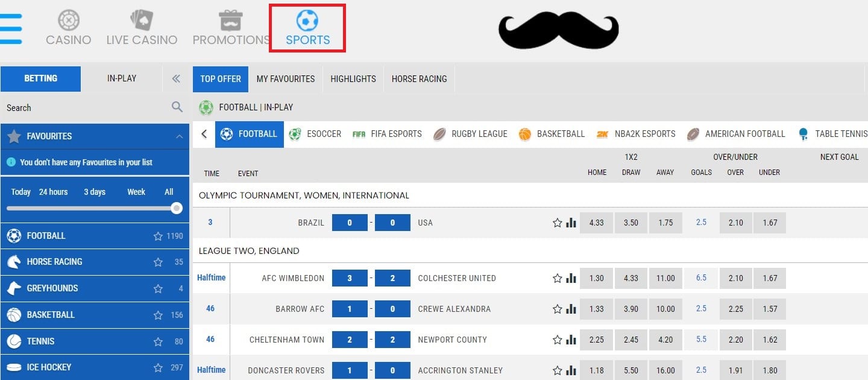
Task: Click the search magnifier icon
Action: point(177,107)
